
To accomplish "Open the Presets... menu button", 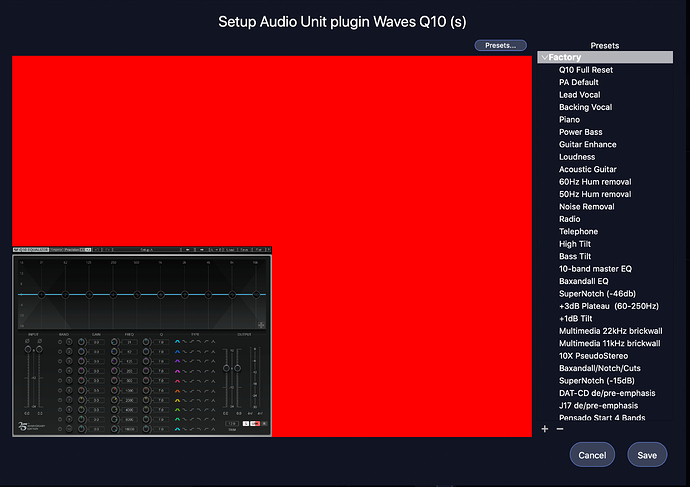I will tap(500, 45).
